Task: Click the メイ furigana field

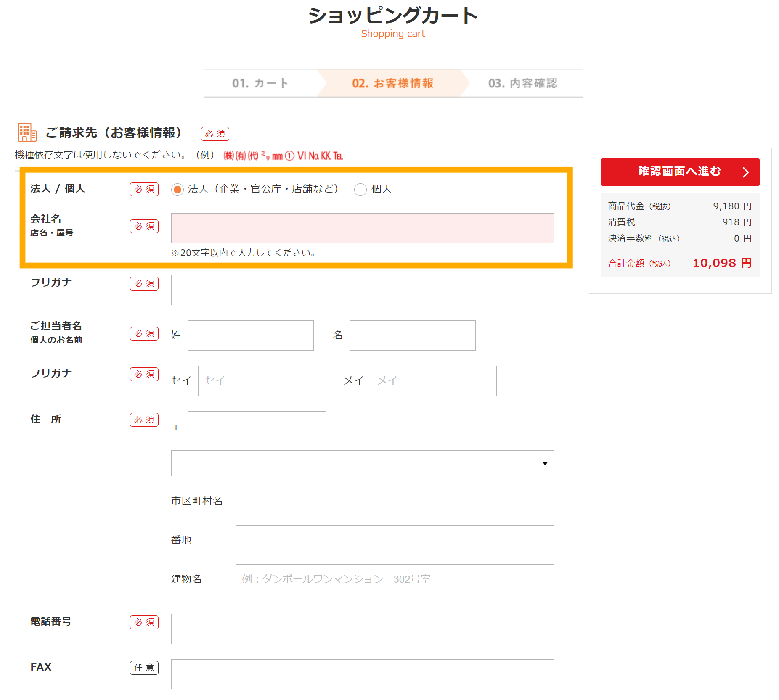Action: point(434,381)
